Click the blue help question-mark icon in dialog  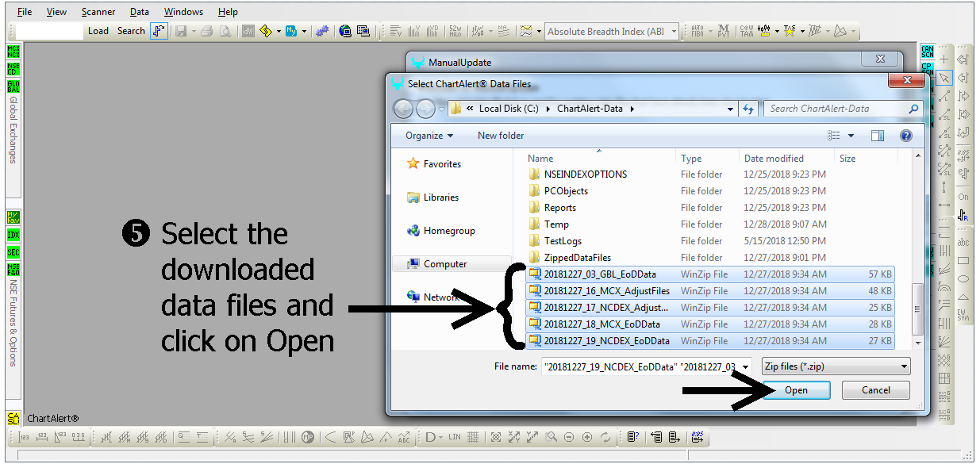pyautogui.click(x=906, y=136)
